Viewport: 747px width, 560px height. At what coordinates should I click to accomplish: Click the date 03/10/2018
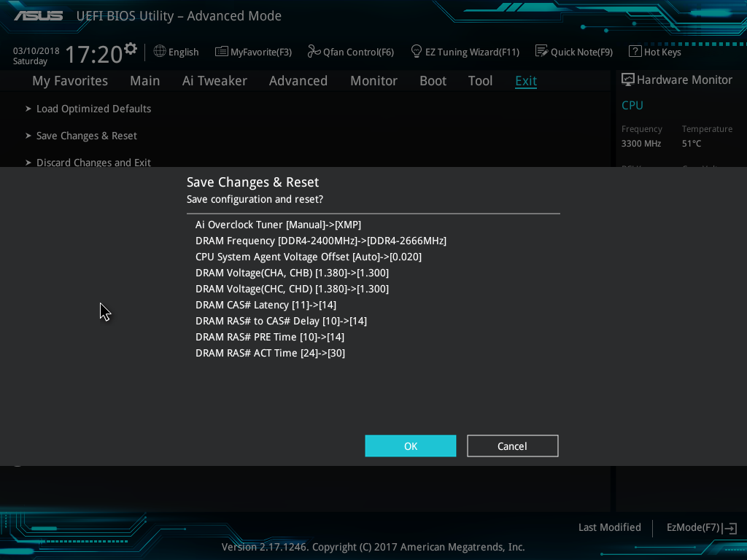pos(36,51)
